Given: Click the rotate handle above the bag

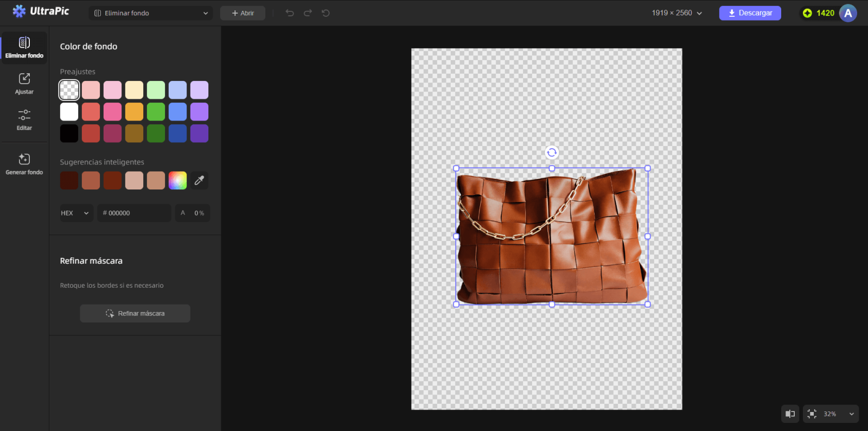Looking at the screenshot, I should point(552,153).
